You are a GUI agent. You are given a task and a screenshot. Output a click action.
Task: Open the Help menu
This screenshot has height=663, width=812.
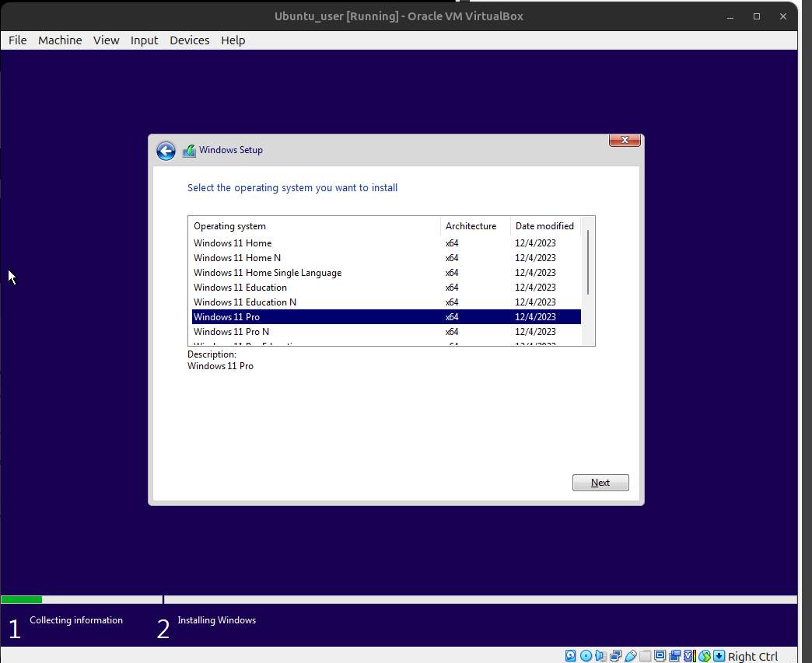(x=233, y=40)
